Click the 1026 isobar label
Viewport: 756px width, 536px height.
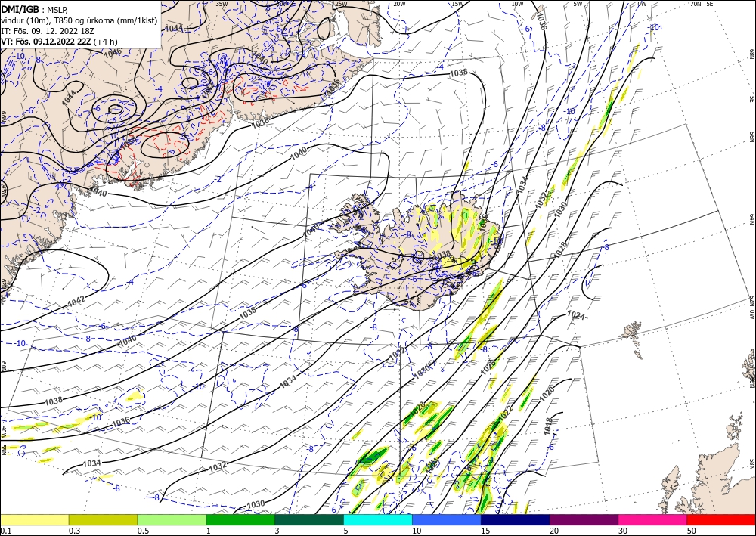click(x=488, y=367)
